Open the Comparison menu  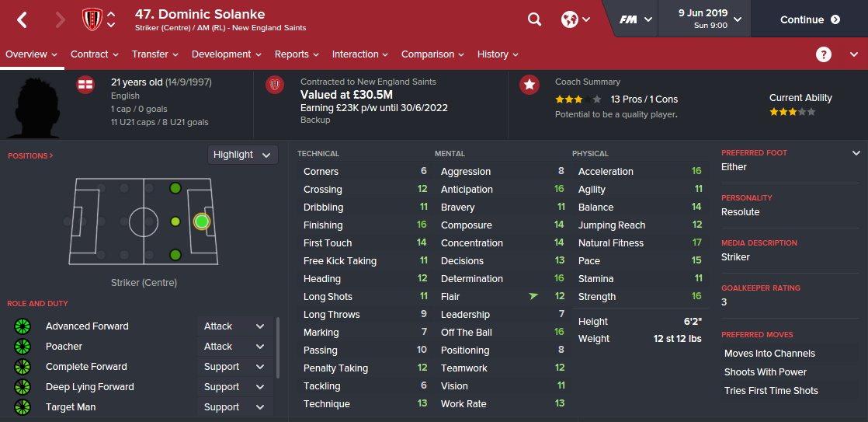point(432,54)
